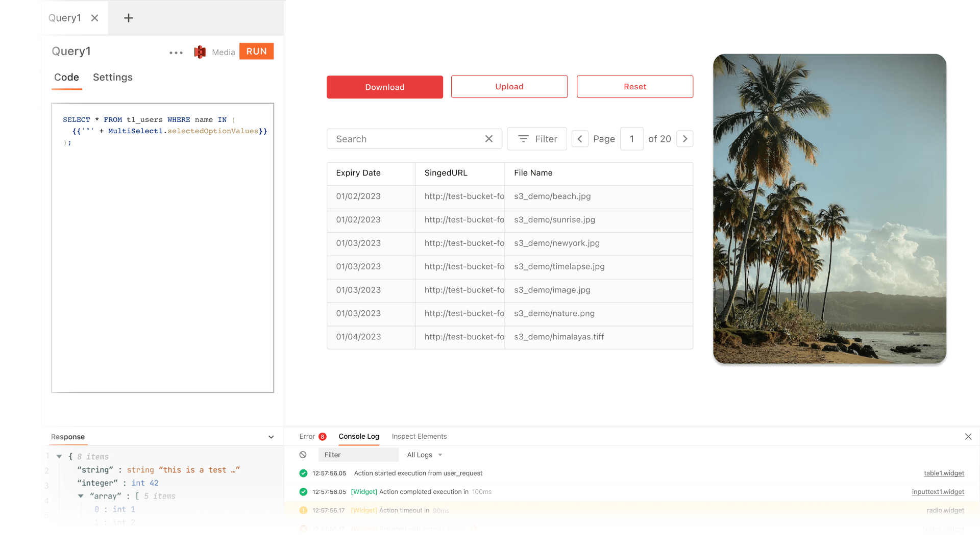The width and height of the screenshot is (980, 551).
Task: Open the table1.widget link
Action: point(944,473)
